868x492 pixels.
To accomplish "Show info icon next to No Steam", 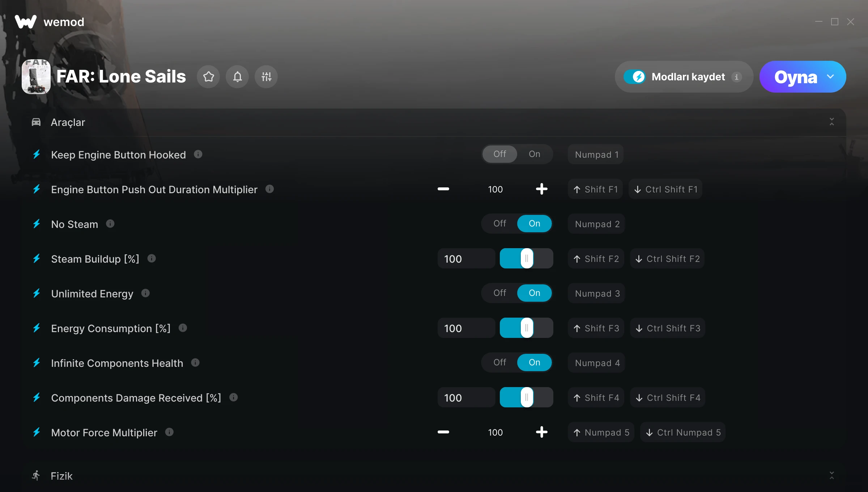I will (x=110, y=224).
